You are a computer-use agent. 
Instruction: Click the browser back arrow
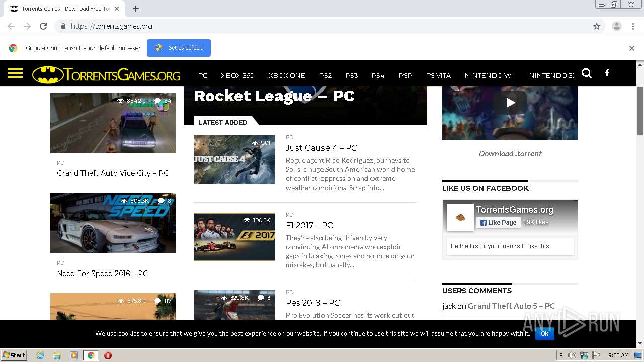pyautogui.click(x=11, y=26)
